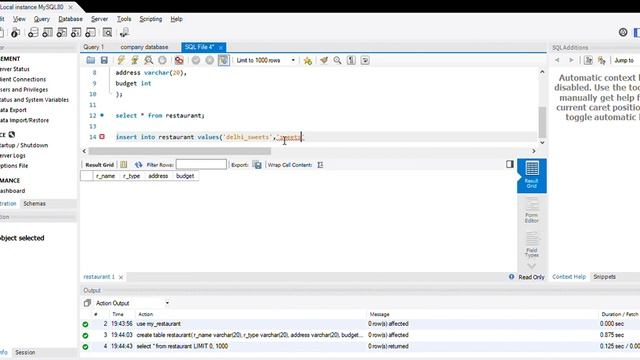Search table data icon in main toolbar
This screenshot has height=360, width=640.
pyautogui.click(x=107, y=33)
